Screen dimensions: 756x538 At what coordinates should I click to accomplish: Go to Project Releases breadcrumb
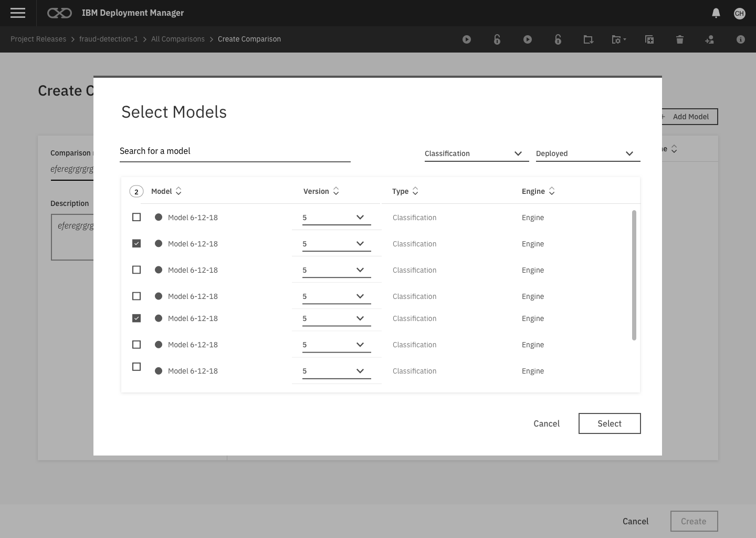(38, 39)
